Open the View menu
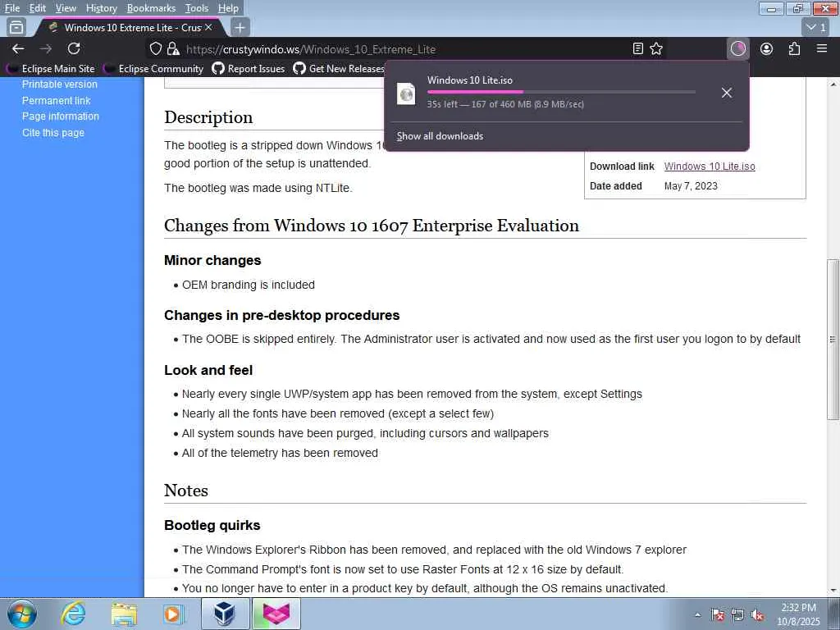The image size is (840, 630). (x=66, y=8)
